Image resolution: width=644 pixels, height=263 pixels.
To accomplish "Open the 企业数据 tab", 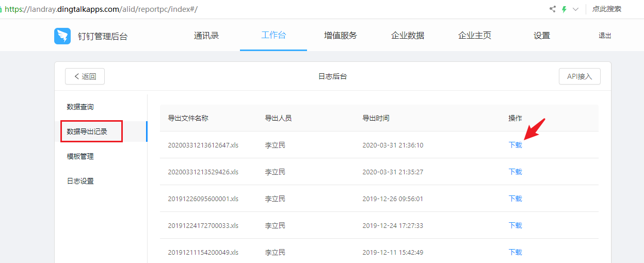I will [408, 36].
